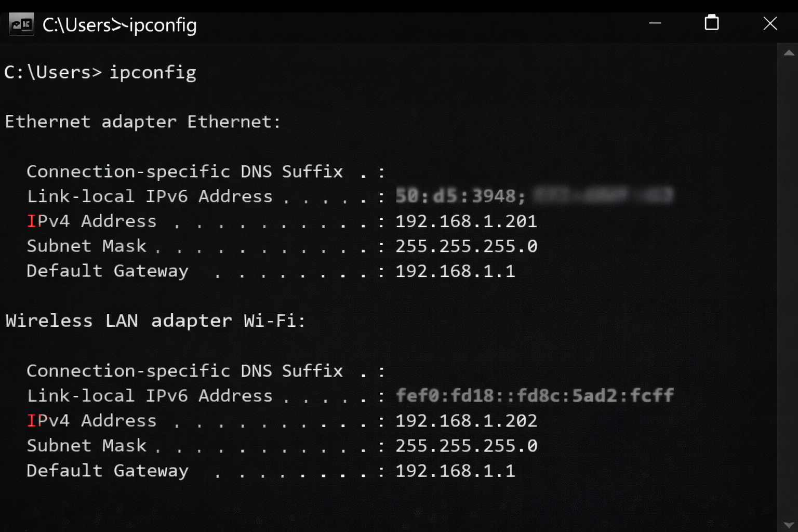This screenshot has width=798, height=532.
Task: Click the title bar text C:\Users> ipconfig
Action: [x=119, y=25]
